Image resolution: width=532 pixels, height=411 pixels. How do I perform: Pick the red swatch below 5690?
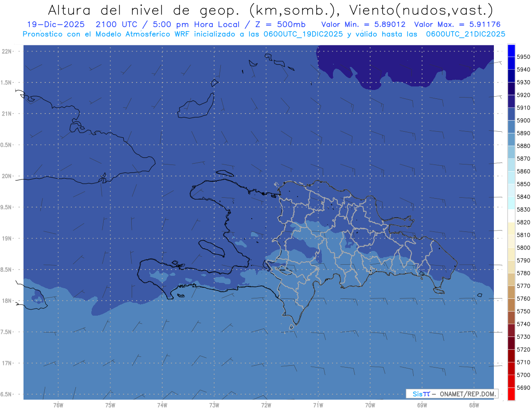pyautogui.click(x=511, y=394)
